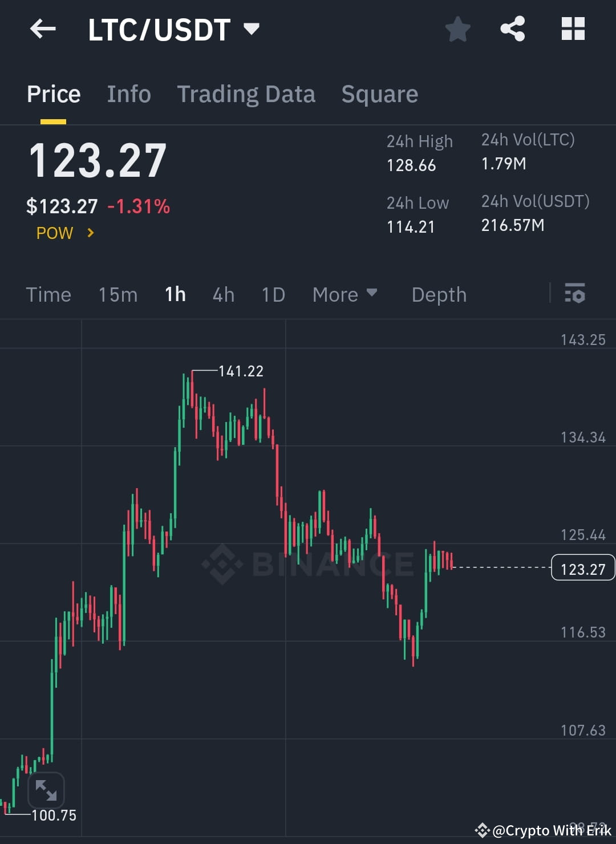Switch to 1D timeframe view
Screen dimensions: 616x844
273,294
